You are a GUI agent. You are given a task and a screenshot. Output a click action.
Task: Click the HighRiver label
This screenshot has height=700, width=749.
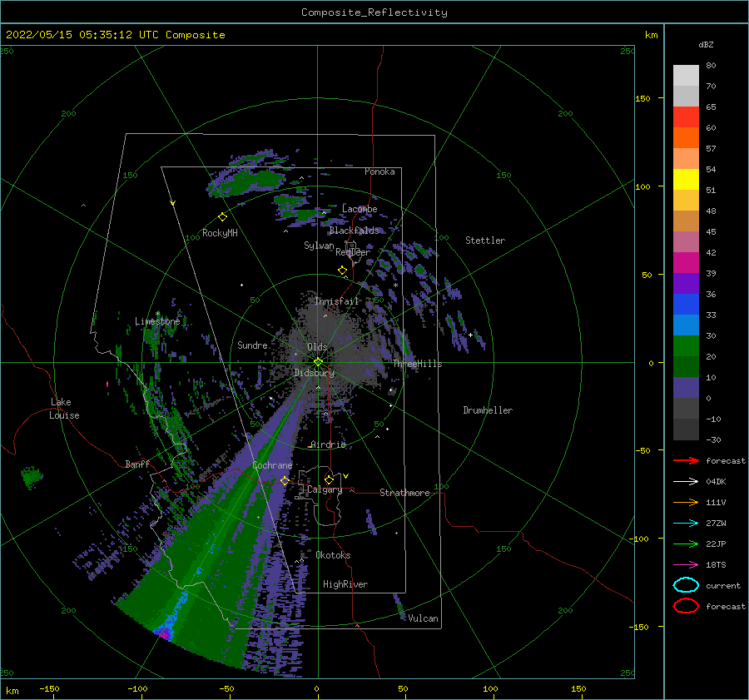pyautogui.click(x=345, y=584)
